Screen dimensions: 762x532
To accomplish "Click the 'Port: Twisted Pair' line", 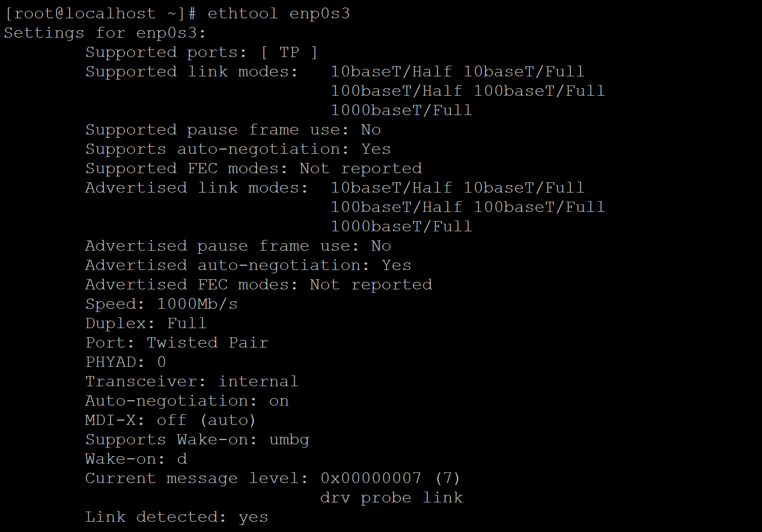I will 176,343.
